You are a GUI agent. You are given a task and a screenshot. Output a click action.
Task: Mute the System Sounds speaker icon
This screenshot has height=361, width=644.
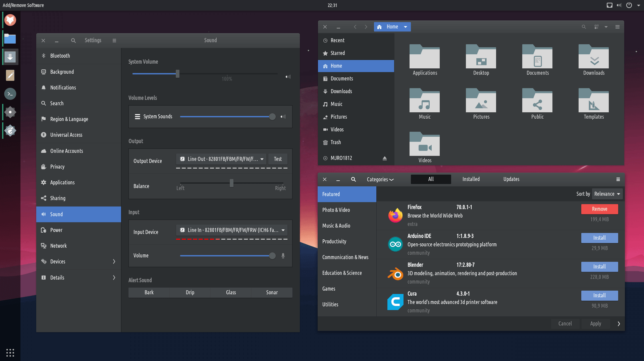pyautogui.click(x=283, y=117)
